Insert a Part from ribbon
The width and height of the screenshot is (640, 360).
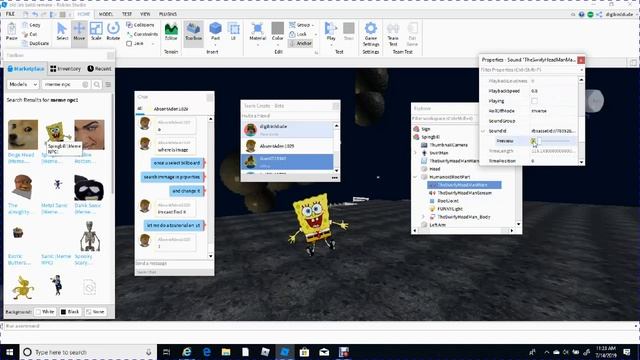click(x=215, y=31)
